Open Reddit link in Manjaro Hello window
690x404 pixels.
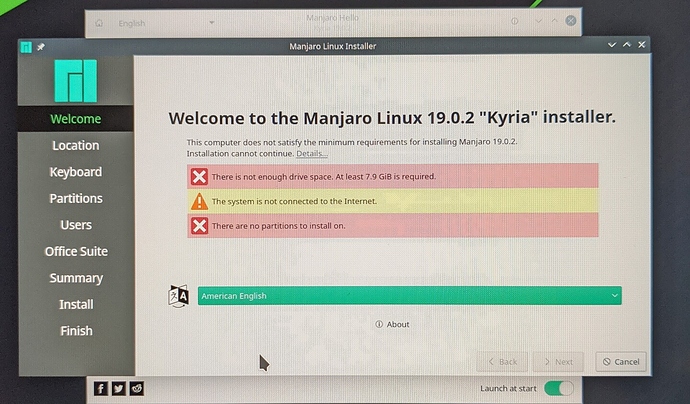[137, 388]
